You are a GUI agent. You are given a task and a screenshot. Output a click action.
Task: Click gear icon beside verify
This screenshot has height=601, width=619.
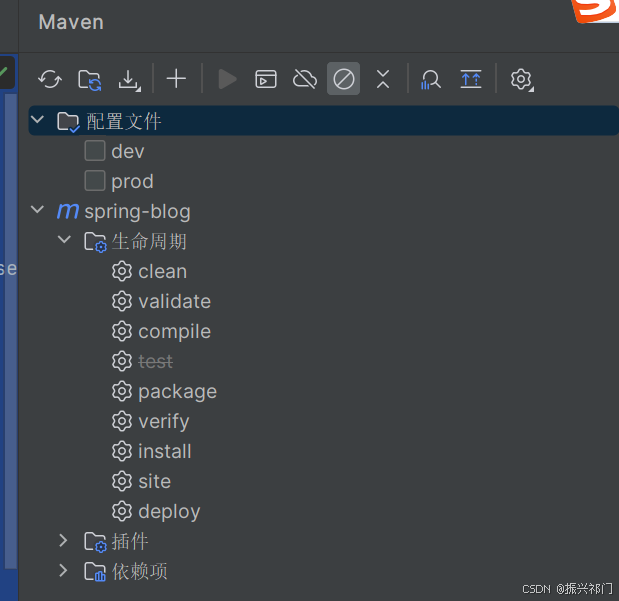122,421
